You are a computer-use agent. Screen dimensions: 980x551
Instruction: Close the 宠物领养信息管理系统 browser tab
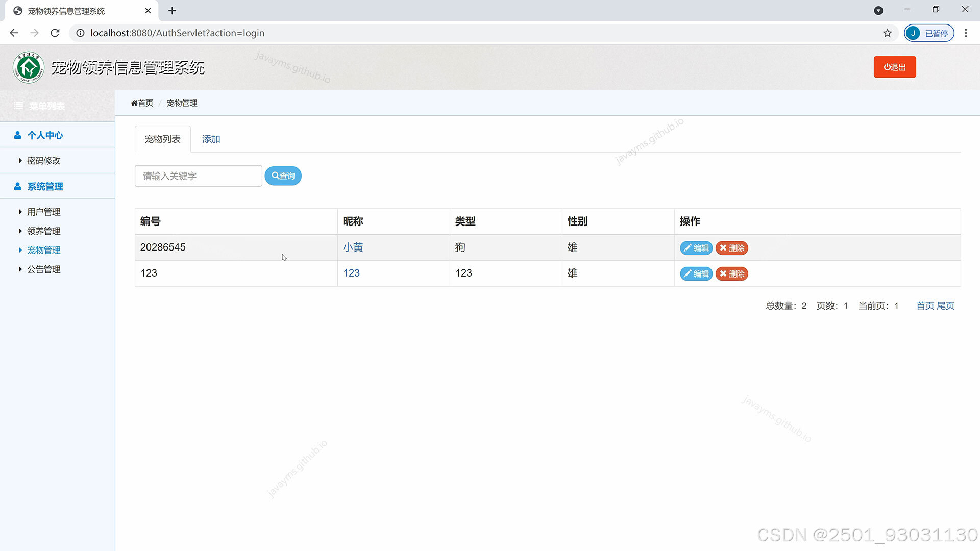[148, 11]
